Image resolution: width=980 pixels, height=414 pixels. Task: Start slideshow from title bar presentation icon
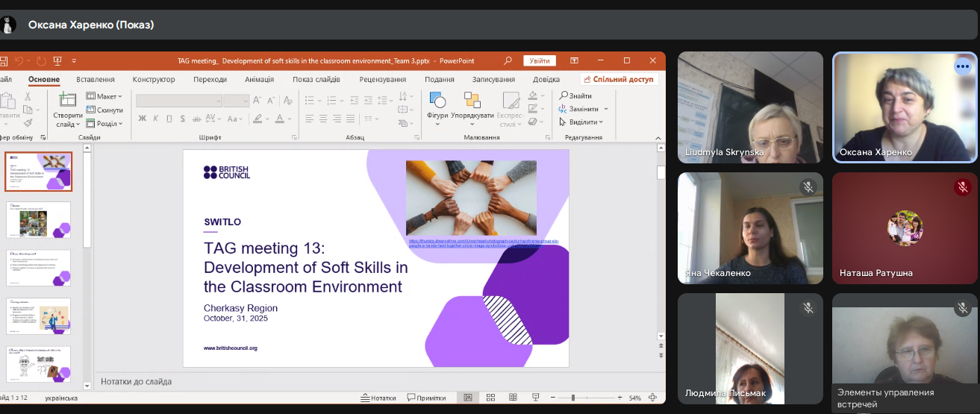click(57, 61)
